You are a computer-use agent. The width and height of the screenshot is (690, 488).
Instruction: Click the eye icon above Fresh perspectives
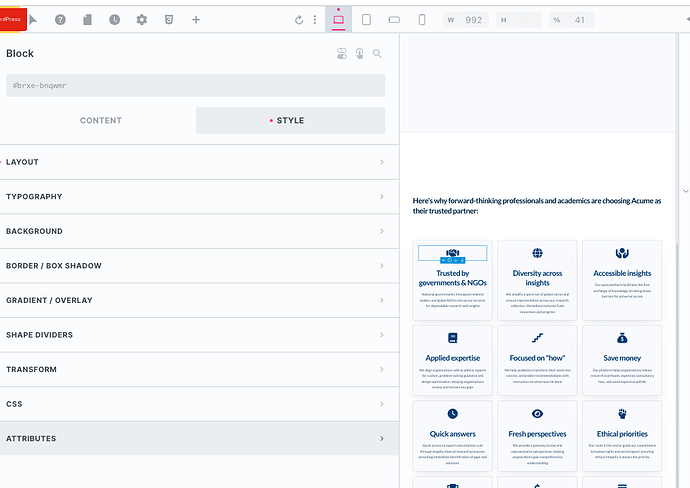point(537,414)
